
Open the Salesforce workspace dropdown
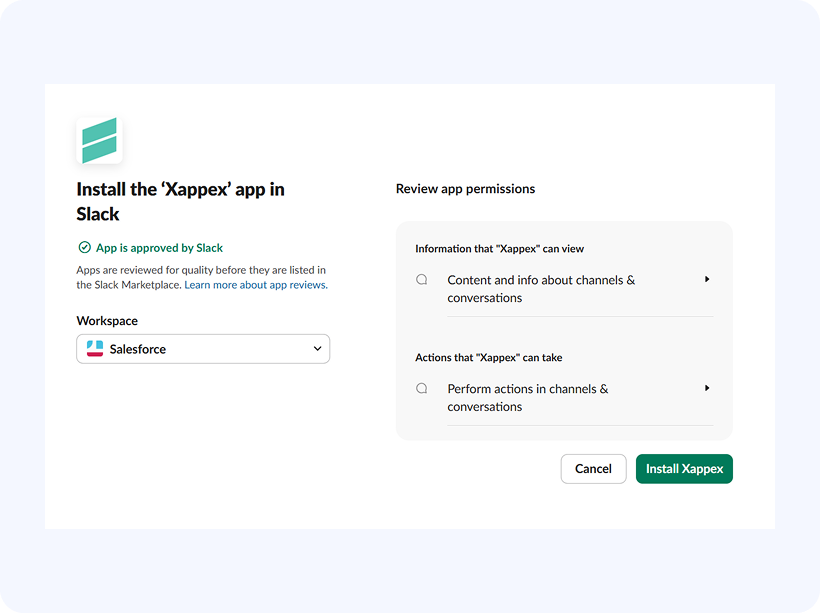tap(203, 349)
